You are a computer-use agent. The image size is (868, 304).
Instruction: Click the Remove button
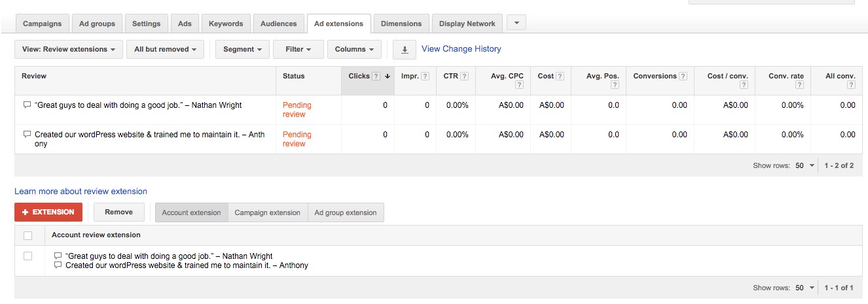coord(118,212)
